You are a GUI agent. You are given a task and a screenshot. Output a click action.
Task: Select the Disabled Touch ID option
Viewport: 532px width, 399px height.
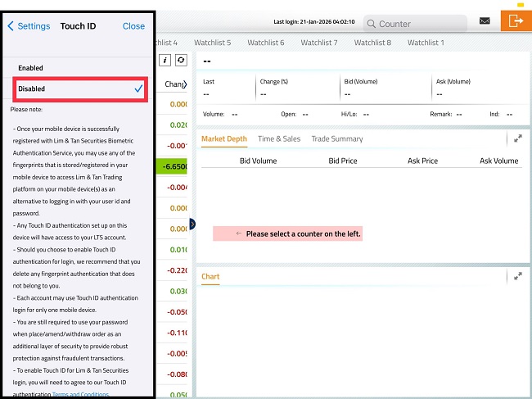79,88
